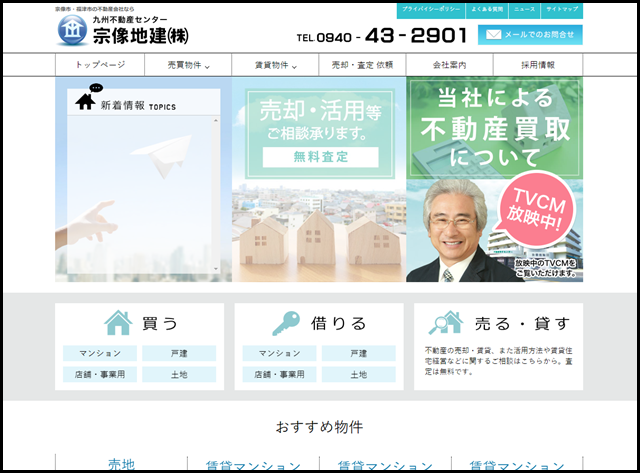Image resolution: width=640 pixels, height=473 pixels.
Task: Click the 売る・貸す heading
Action: point(522,324)
